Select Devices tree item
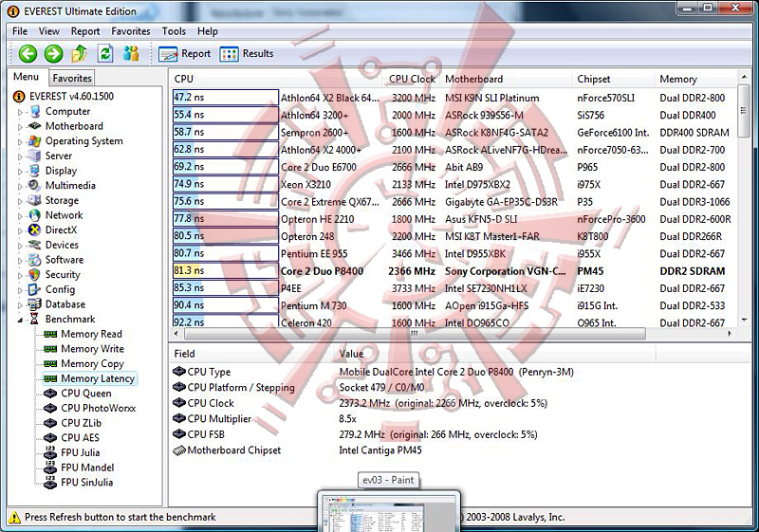Image resolution: width=759 pixels, height=532 pixels. click(62, 246)
